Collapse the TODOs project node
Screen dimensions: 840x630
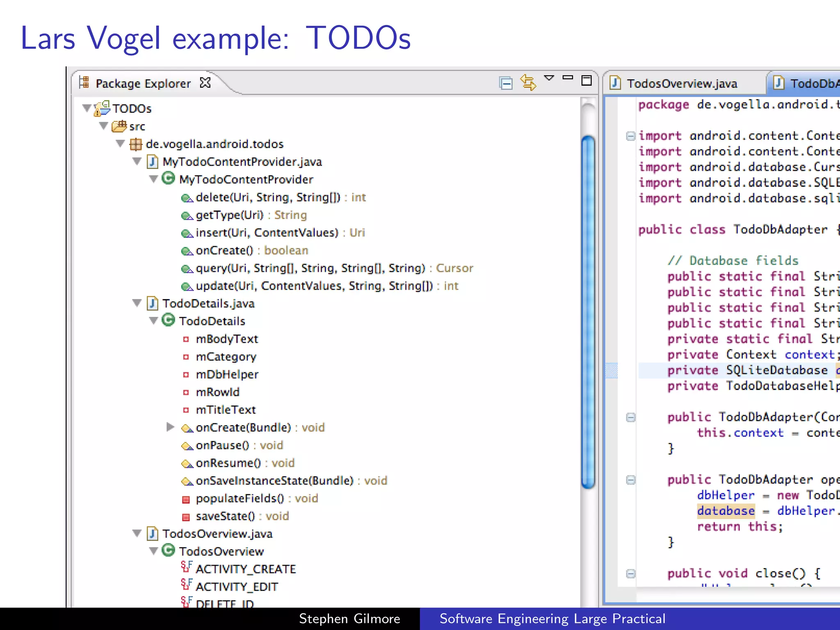[x=87, y=108]
